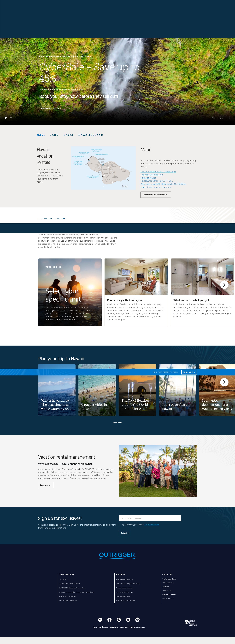Open Top 6 Beaches for Romantic article
The height and width of the screenshot is (644, 235).
(137, 390)
